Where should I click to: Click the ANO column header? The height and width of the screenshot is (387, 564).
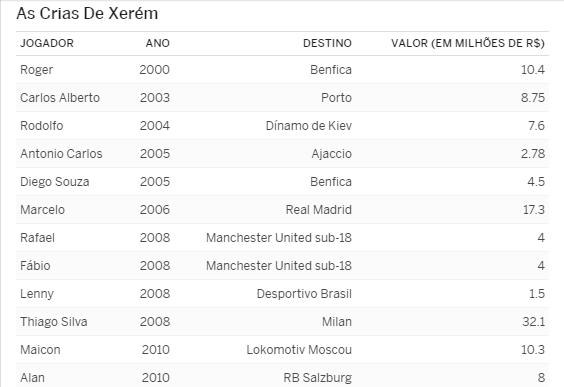pos(158,43)
